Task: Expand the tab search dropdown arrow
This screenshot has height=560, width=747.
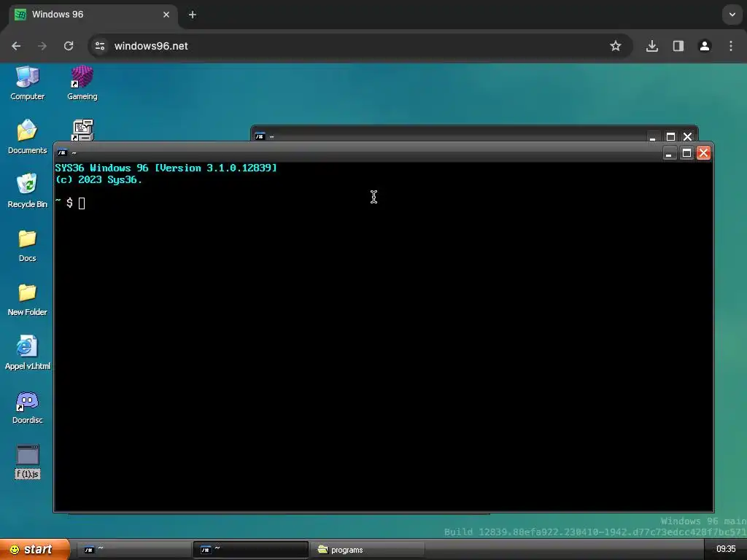Action: tap(732, 15)
